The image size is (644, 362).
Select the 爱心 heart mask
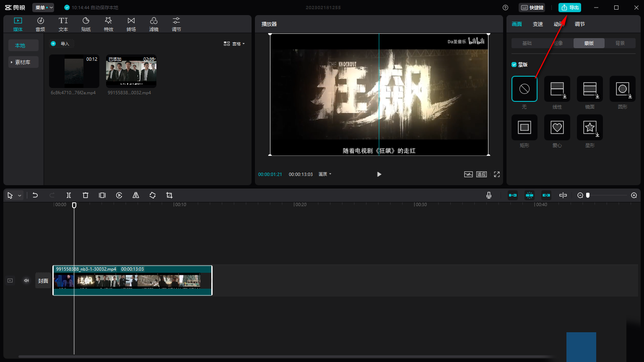[557, 127]
